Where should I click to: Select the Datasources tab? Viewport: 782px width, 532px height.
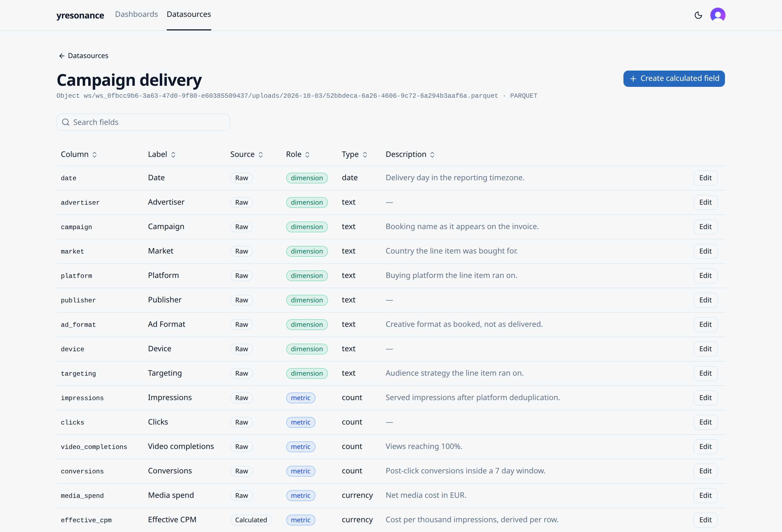click(x=189, y=14)
